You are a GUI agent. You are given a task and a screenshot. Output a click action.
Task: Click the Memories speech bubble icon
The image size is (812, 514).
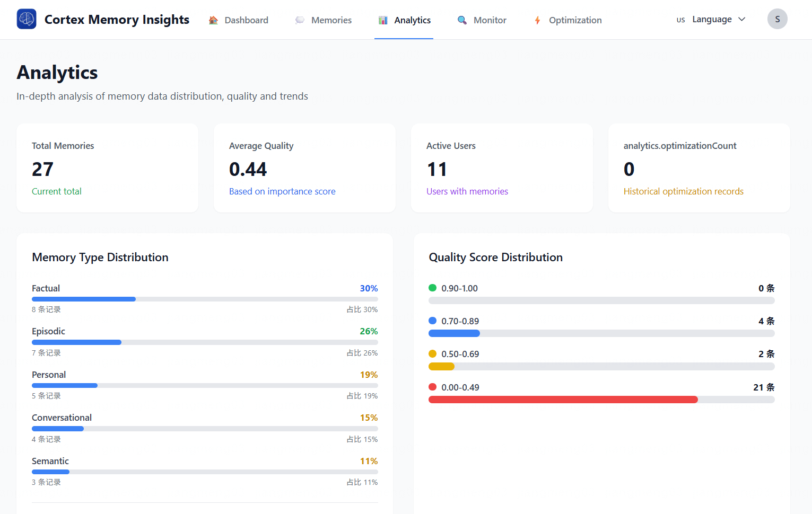click(x=299, y=20)
